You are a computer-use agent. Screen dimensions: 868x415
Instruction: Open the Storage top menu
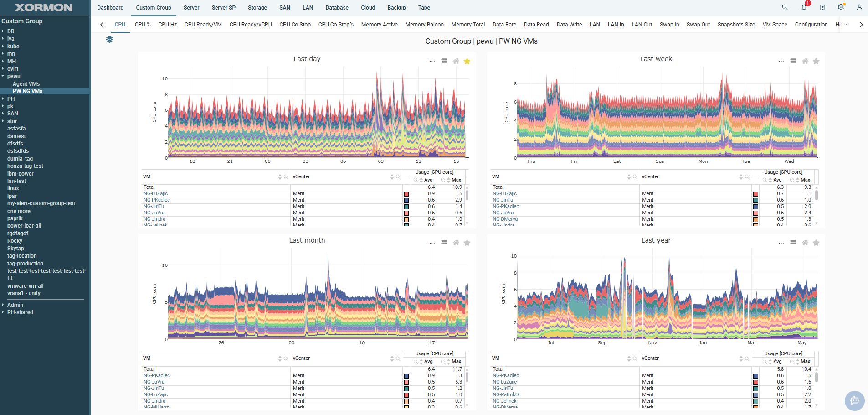pyautogui.click(x=257, y=8)
